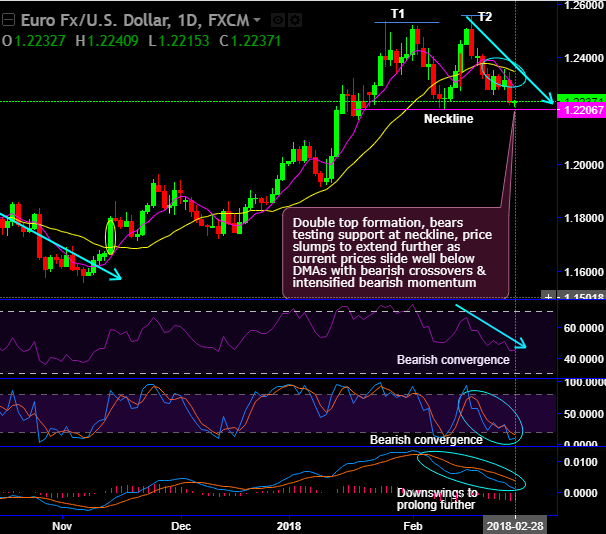Select the Neckline text label
The height and width of the screenshot is (534, 606).
pos(448,119)
